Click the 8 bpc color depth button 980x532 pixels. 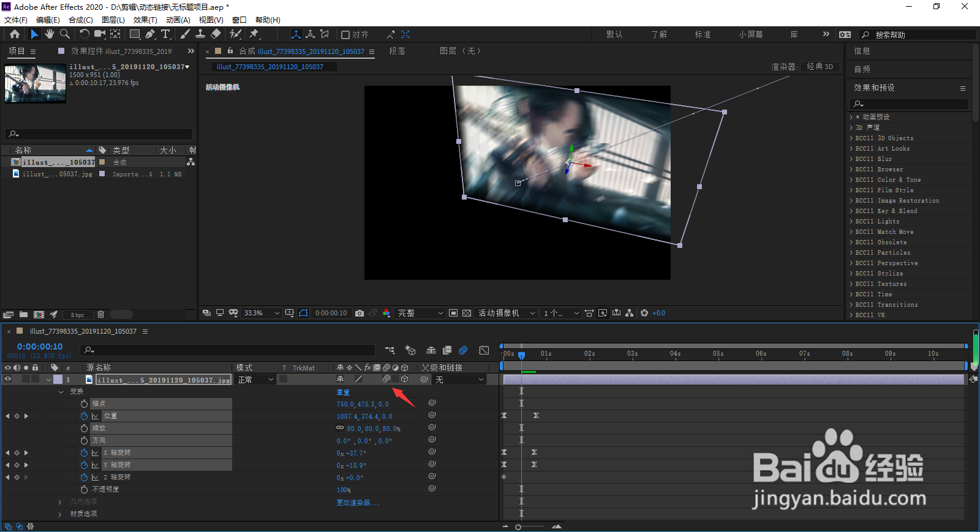coord(78,315)
